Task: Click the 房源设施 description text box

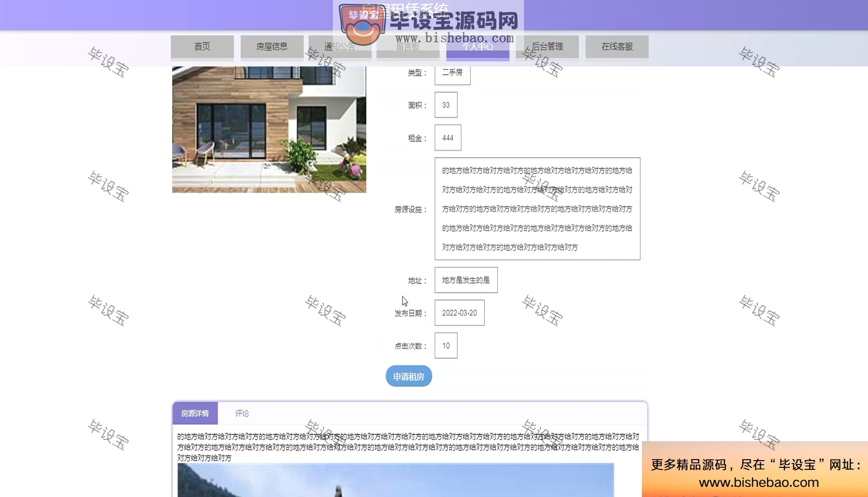Action: [x=537, y=209]
